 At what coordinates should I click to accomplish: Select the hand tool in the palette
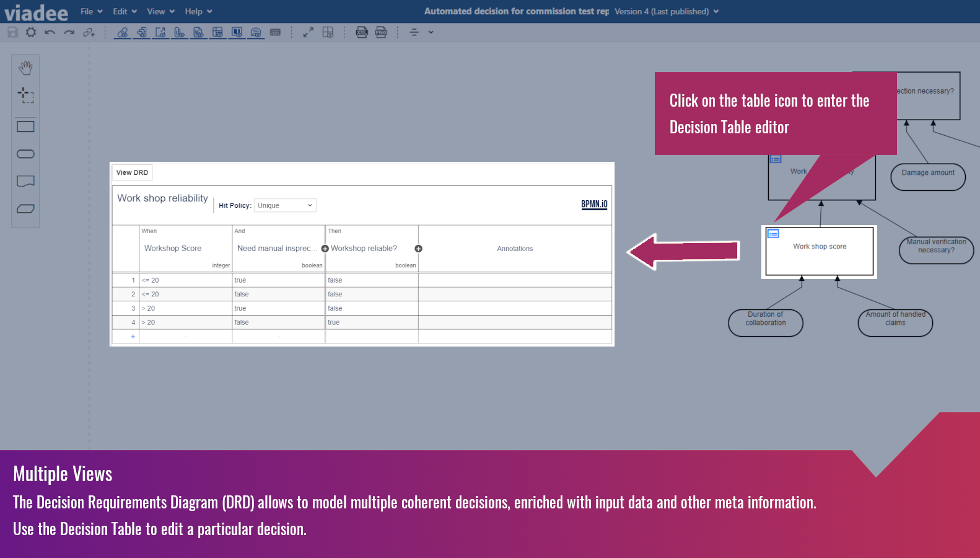point(25,68)
